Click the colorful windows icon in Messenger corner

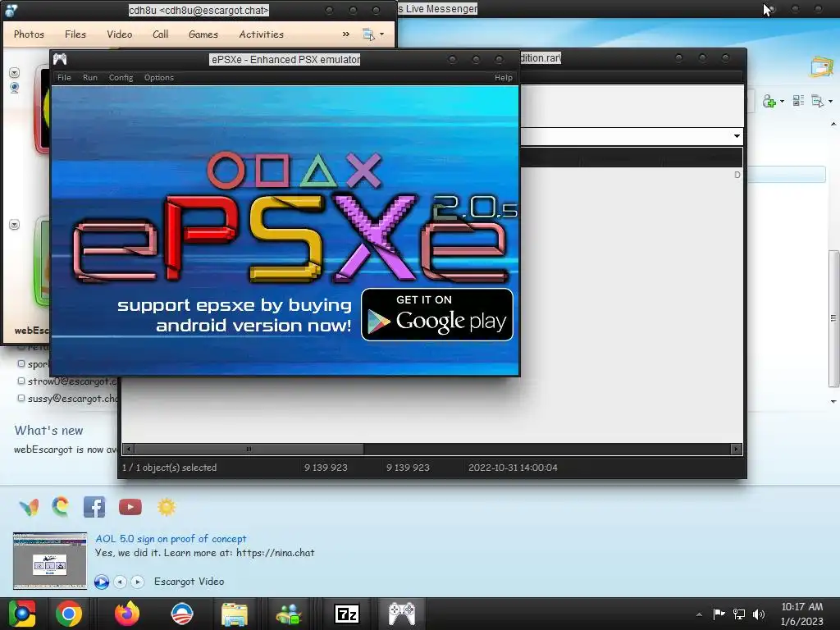[822, 67]
